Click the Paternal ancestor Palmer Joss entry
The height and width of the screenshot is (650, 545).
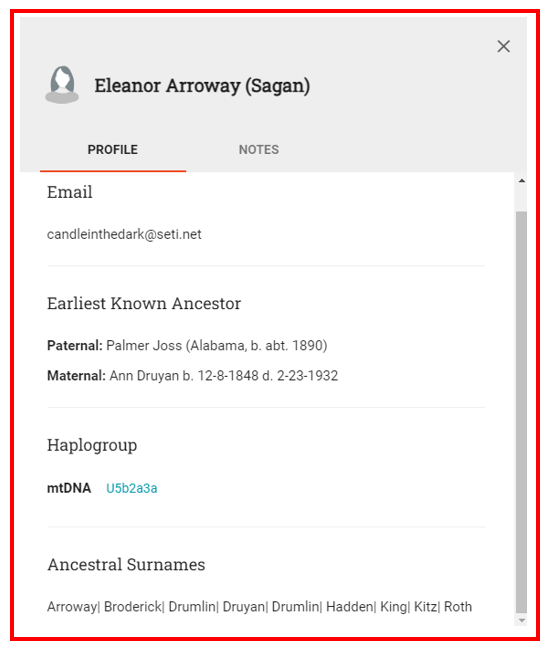[x=187, y=345]
